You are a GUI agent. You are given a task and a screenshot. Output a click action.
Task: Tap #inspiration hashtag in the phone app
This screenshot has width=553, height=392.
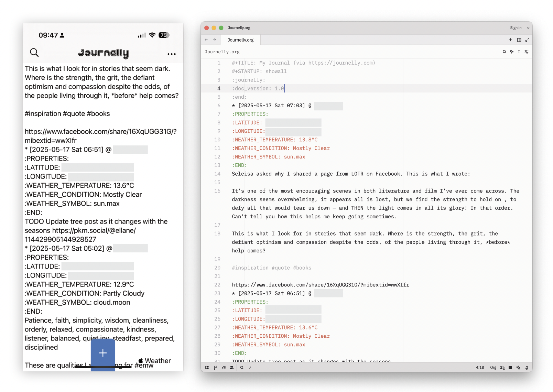(43, 114)
